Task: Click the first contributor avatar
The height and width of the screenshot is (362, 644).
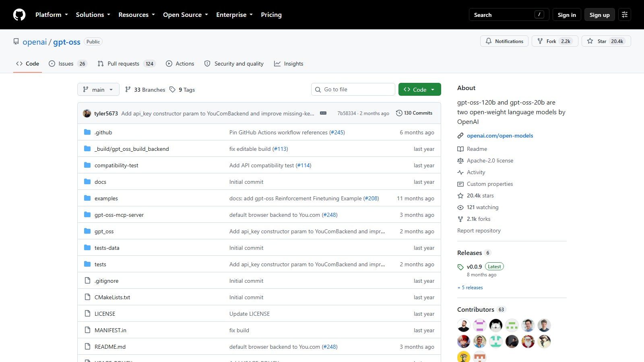Action: pos(464,325)
